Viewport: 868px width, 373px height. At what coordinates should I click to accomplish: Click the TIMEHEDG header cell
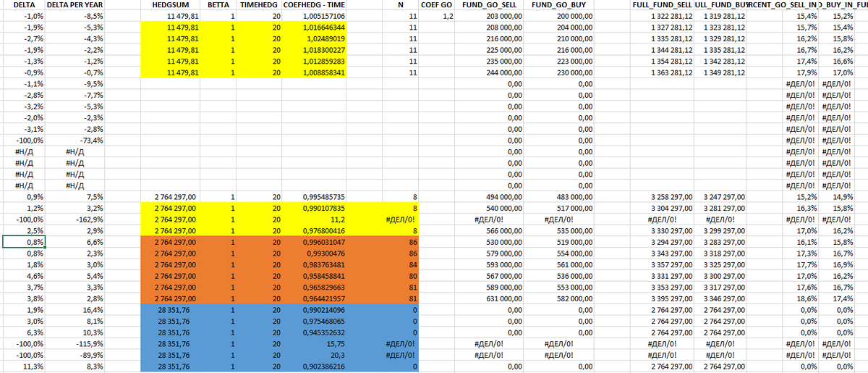pos(259,5)
